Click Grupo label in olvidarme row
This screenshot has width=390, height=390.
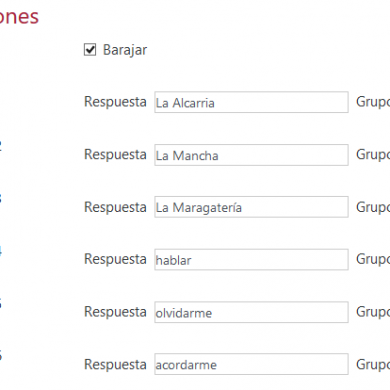point(373,312)
